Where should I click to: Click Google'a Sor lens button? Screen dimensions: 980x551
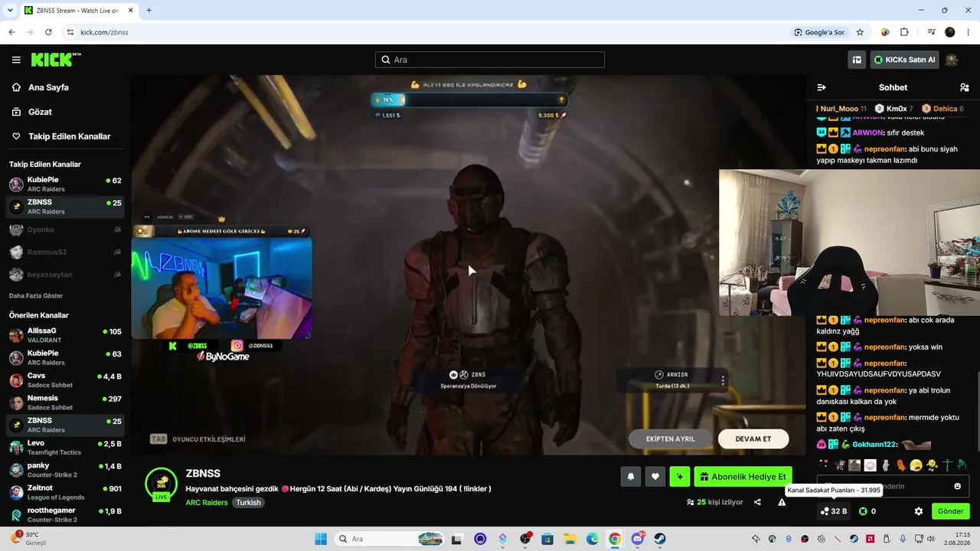pyautogui.click(x=820, y=32)
